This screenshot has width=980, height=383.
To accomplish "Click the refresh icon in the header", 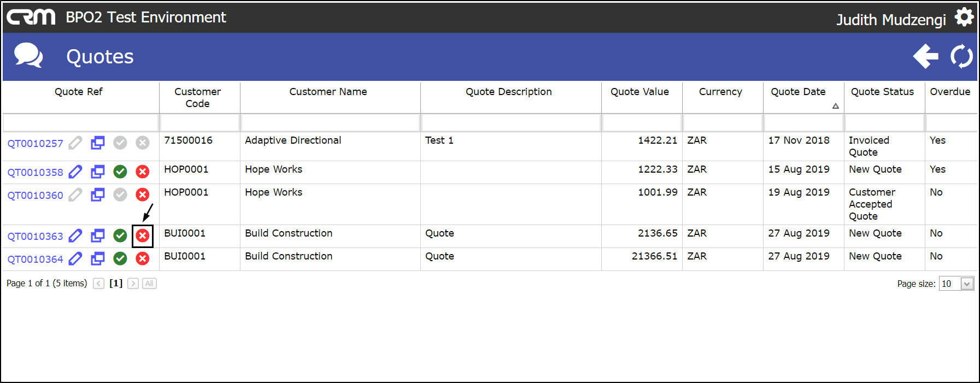I will [x=961, y=56].
